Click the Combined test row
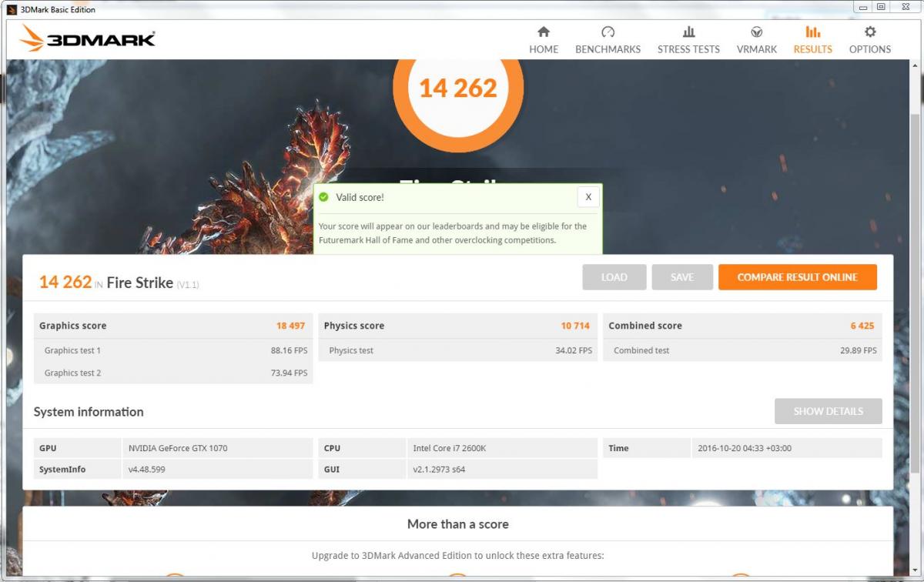This screenshot has height=582, width=924. pos(743,350)
